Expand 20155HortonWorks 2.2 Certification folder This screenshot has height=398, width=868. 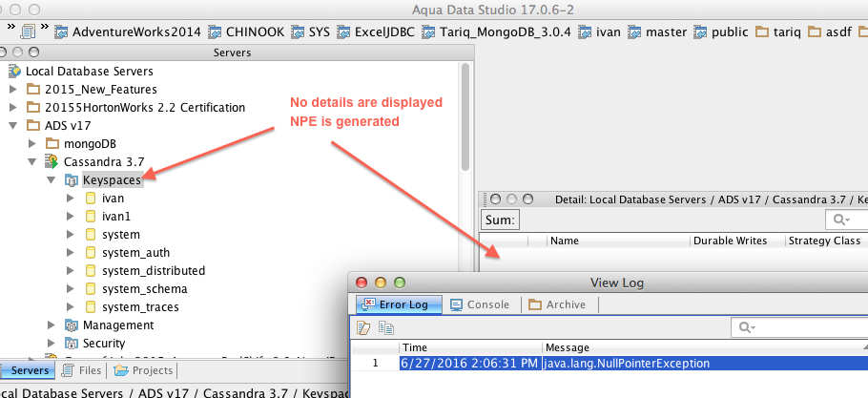14,108
